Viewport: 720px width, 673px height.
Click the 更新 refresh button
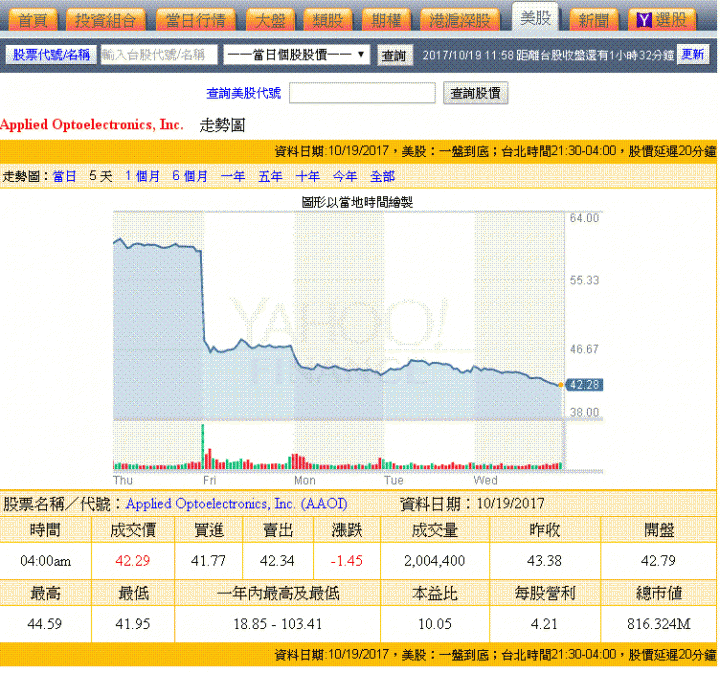tap(692, 55)
